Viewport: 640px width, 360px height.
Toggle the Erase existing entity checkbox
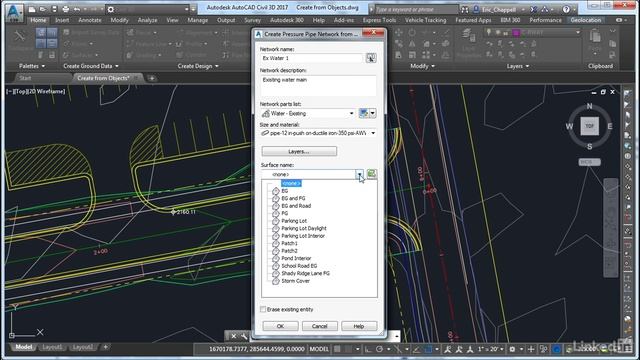click(x=263, y=309)
